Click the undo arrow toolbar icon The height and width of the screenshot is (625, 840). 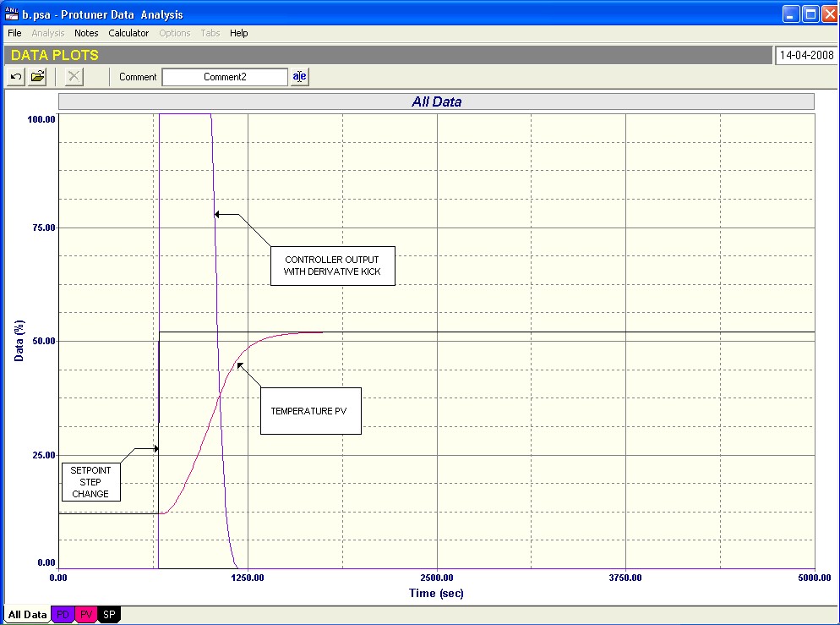coord(16,77)
